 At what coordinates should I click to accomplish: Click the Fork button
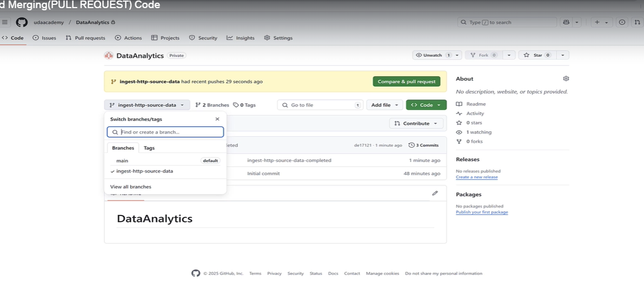point(484,55)
